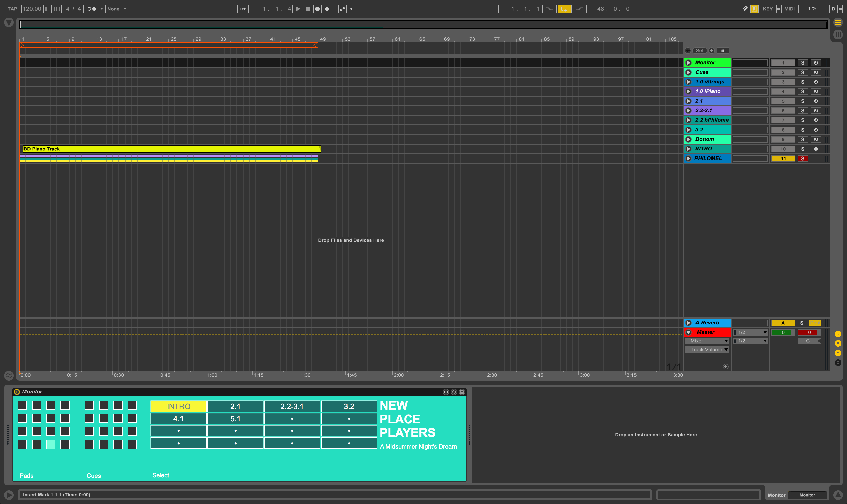847x504 pixels.
Task: Toggle the Draw Mode pencil icon
Action: point(744,9)
